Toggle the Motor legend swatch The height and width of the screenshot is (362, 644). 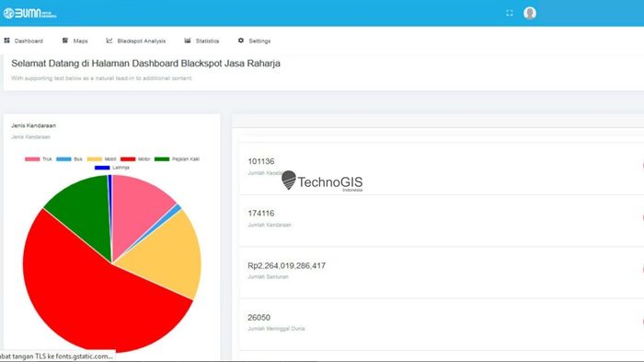pyautogui.click(x=128, y=158)
